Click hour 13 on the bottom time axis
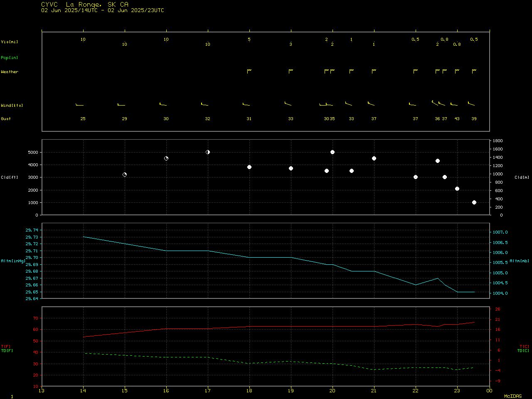 point(42,391)
